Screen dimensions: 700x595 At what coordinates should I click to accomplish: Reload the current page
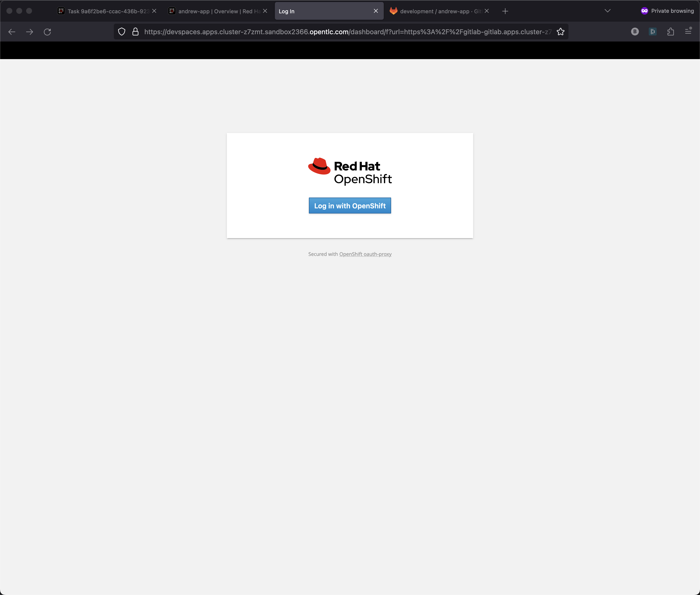(47, 32)
